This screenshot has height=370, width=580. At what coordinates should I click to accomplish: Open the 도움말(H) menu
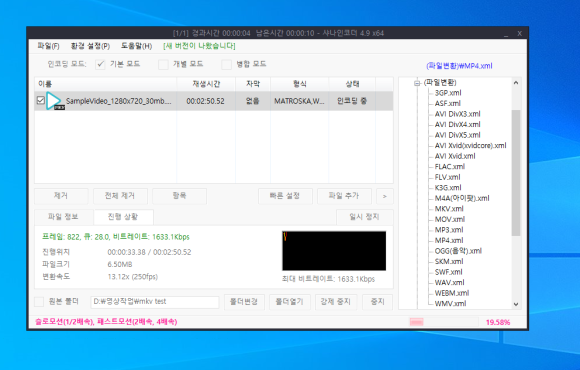pos(136,46)
